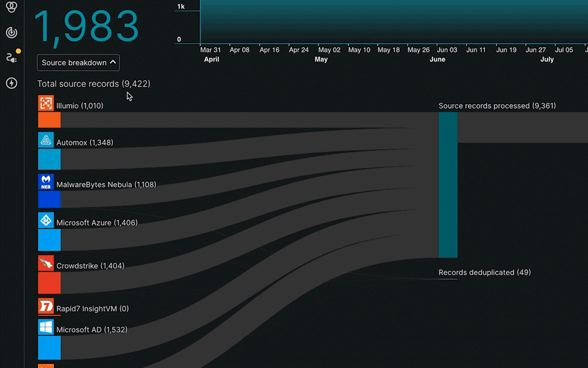588x368 pixels.
Task: Select the red Crowdstrike Sankey bar
Action: 49,283
